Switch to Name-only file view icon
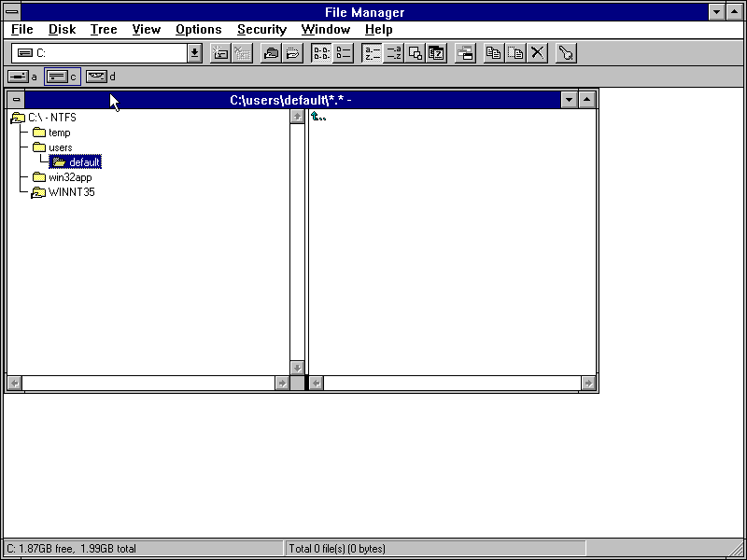 321,53
